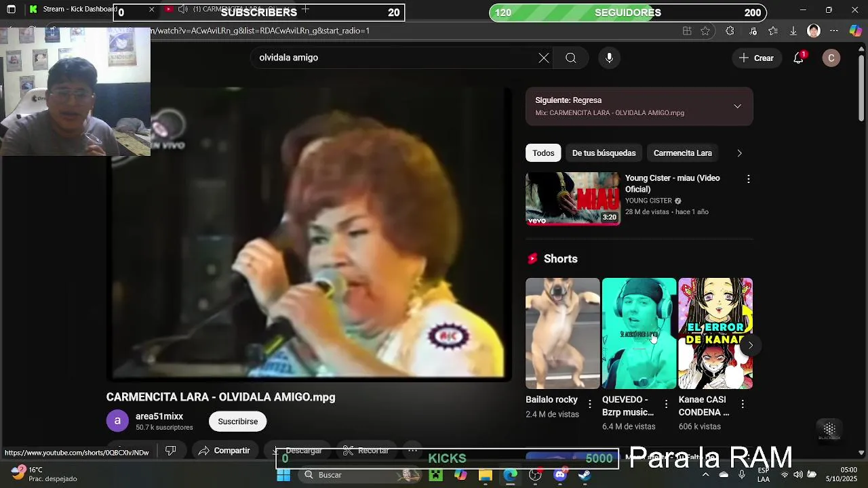This screenshot has width=868, height=488.
Task: Open Young Cister - miau video title
Action: 673,184
